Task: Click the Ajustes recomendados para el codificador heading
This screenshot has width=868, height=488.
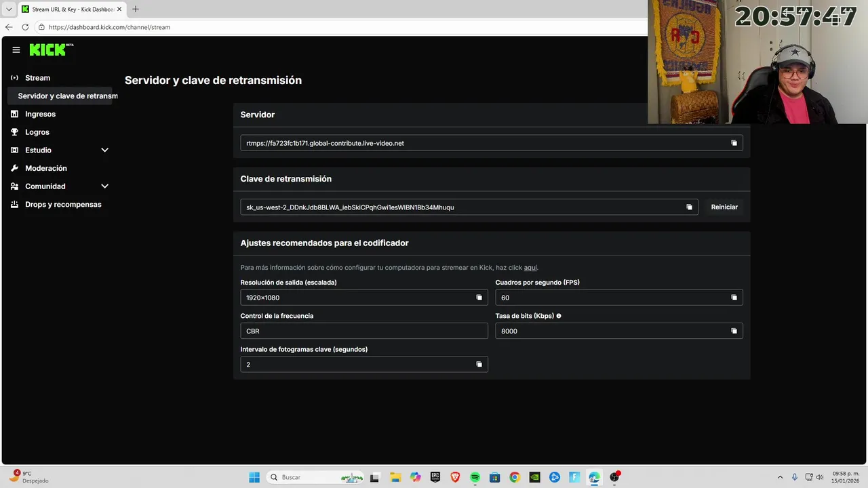Action: pos(324,243)
